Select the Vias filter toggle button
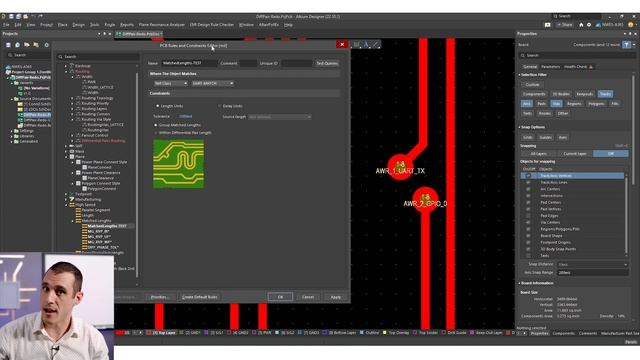The width and height of the screenshot is (640, 360). [556, 104]
